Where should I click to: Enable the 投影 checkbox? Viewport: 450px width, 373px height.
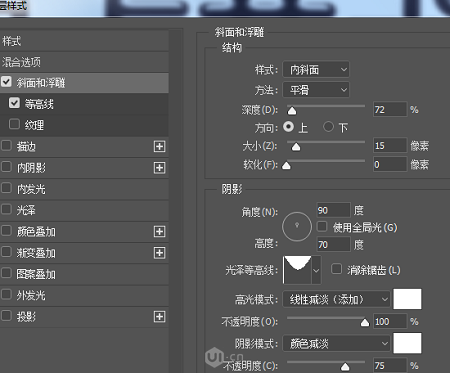[6, 315]
